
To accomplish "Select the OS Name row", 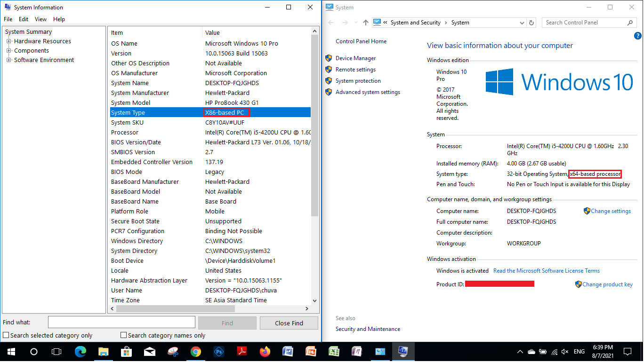I will [209, 43].
